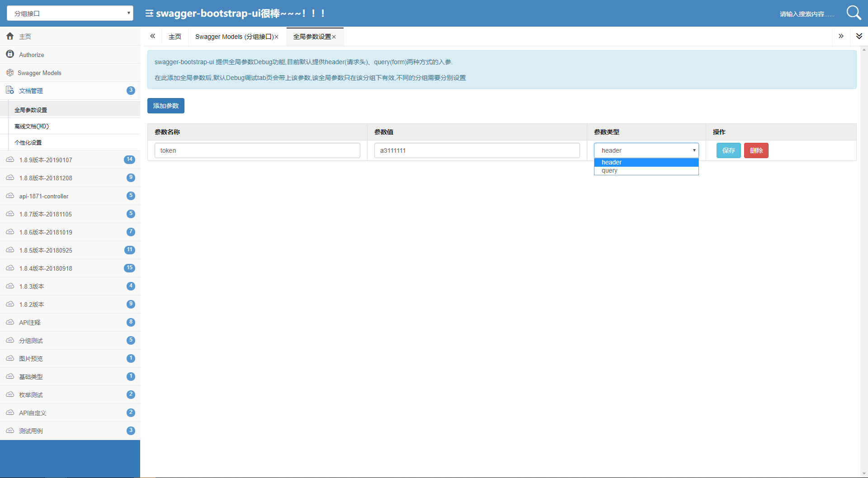
Task: Switch to the 主页 tab
Action: point(175,37)
